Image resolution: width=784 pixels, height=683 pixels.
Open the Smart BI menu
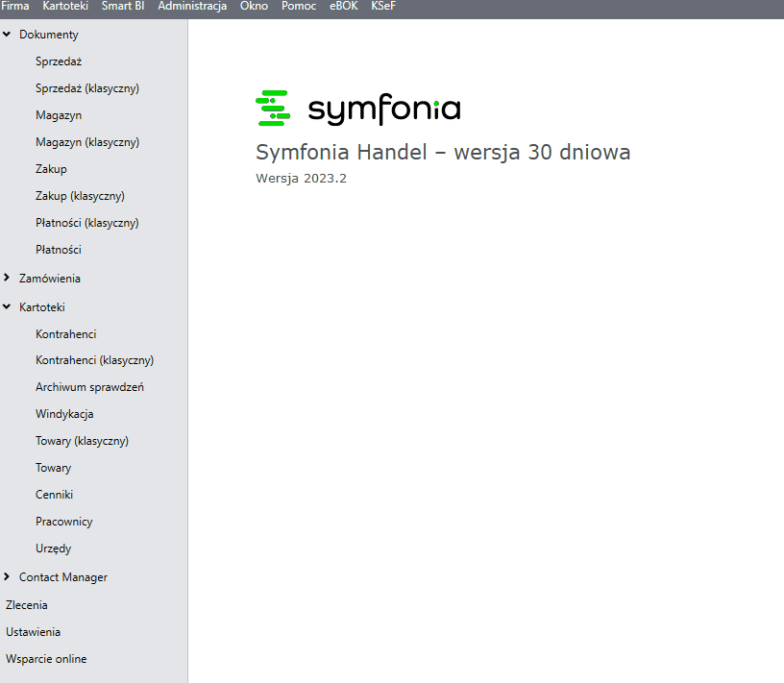[122, 7]
